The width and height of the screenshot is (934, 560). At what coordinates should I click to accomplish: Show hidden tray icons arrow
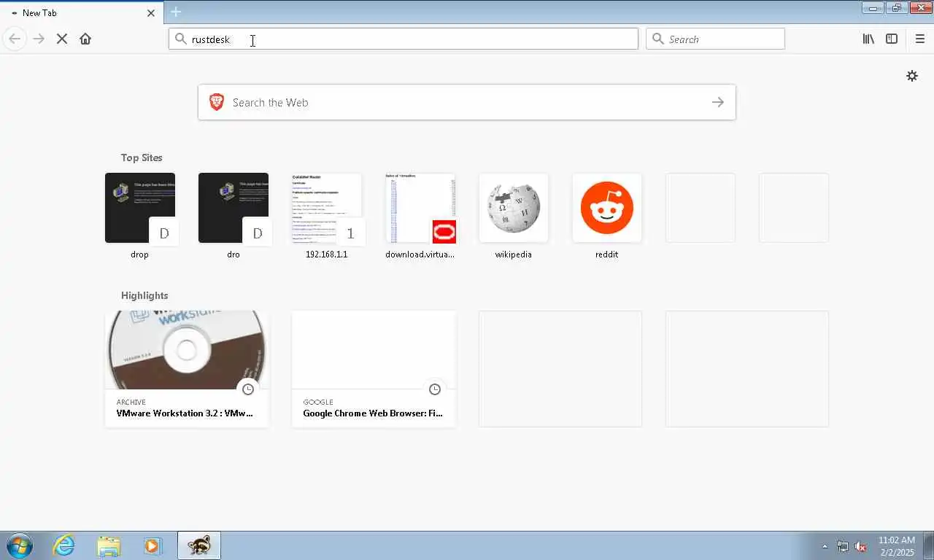click(x=825, y=546)
